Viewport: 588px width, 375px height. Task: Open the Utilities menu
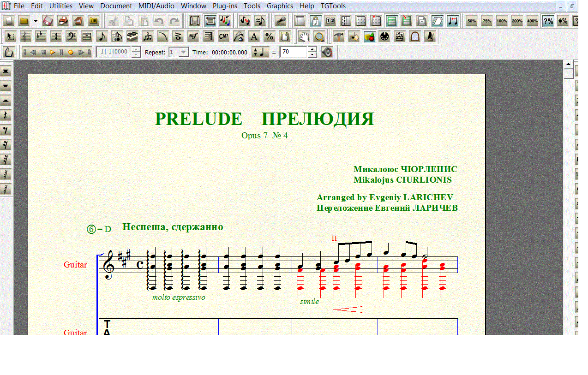61,6
